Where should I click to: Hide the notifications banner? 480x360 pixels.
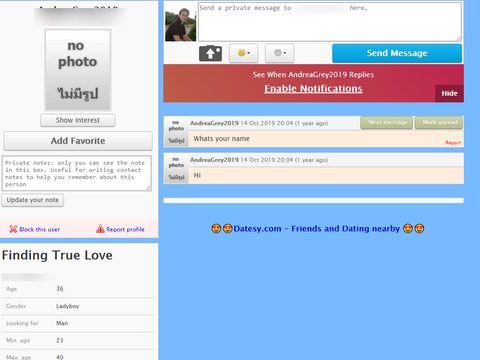449,93
